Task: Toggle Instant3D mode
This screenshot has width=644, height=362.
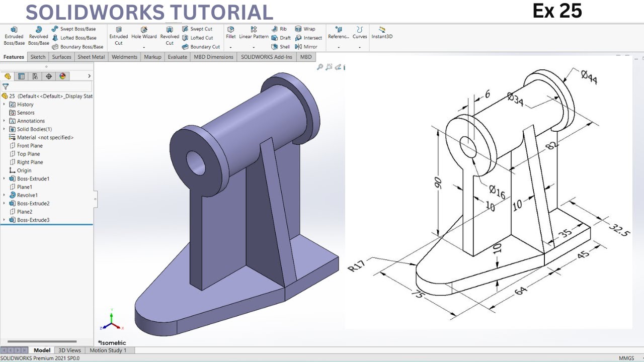Action: tap(382, 33)
